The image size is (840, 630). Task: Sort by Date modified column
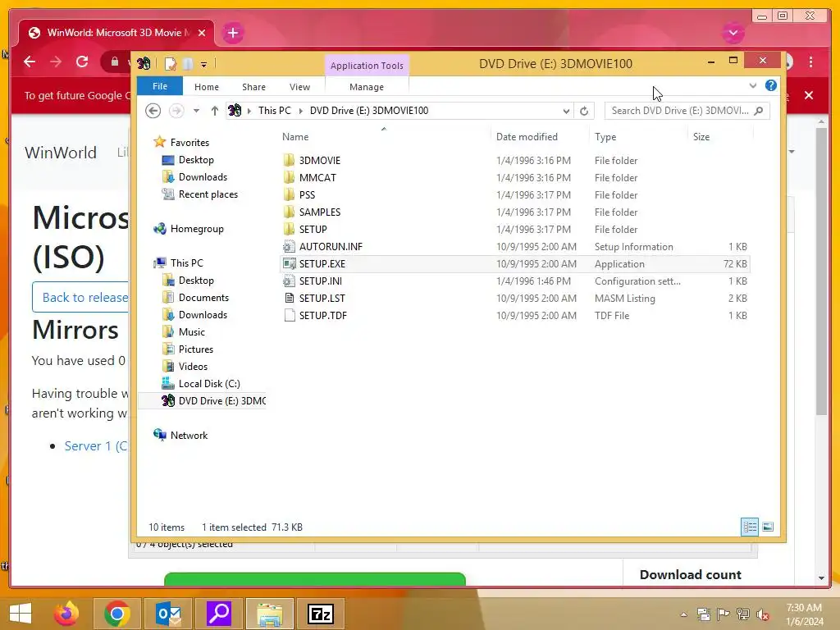click(539, 137)
